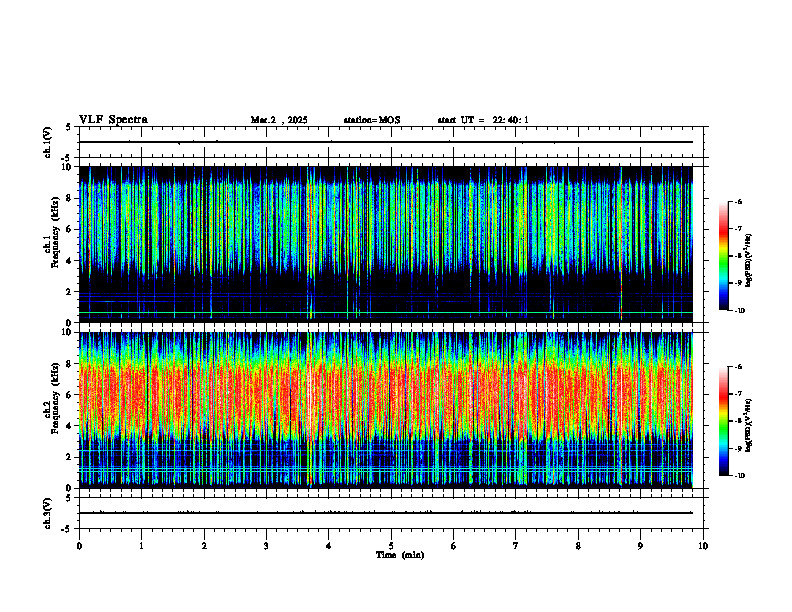Click the Time axis end tick label "10"
The image size is (792, 612).
coord(703,546)
